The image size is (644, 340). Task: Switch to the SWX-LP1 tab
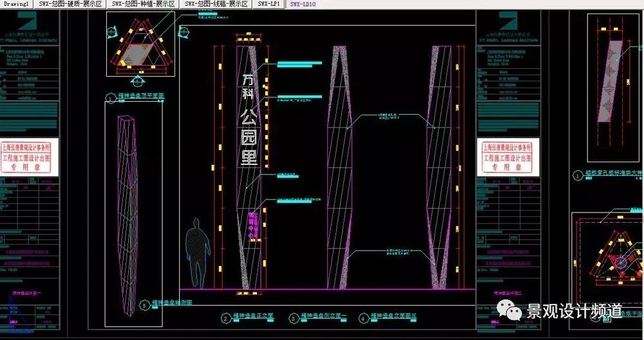[x=269, y=4]
